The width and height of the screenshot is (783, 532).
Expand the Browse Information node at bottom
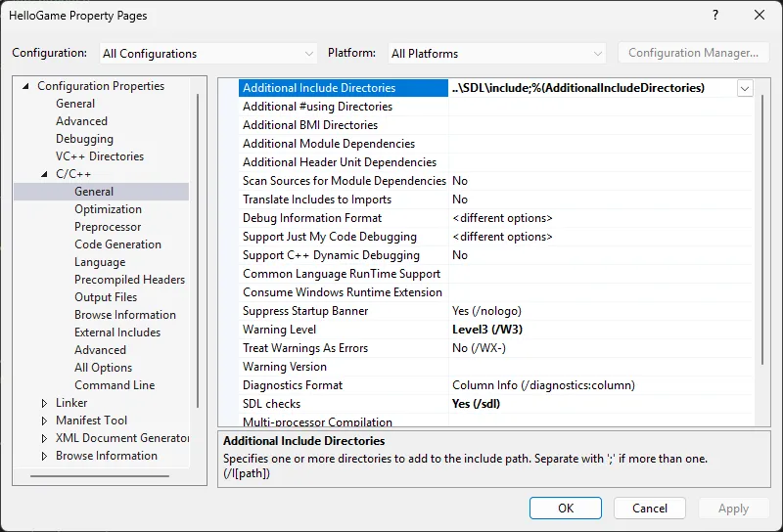pos(45,456)
